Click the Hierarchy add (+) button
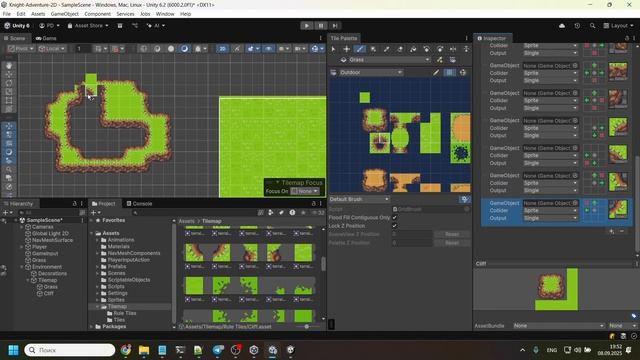The height and width of the screenshot is (360, 640). pos(7,213)
